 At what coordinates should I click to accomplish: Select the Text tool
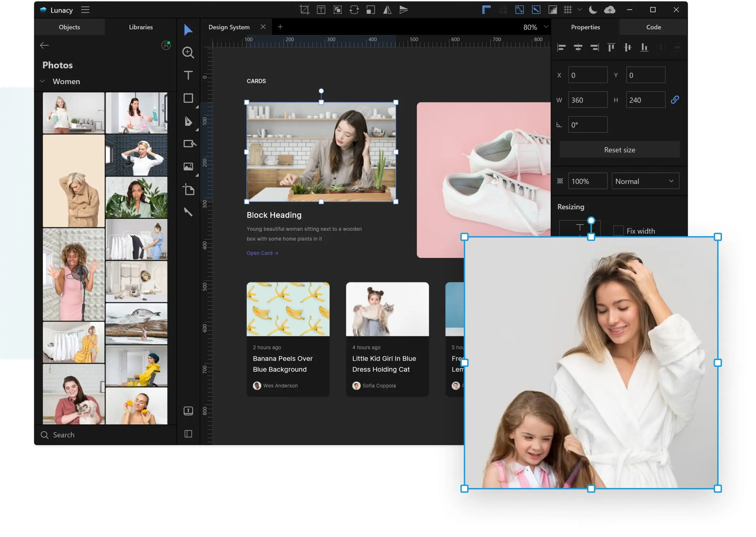(x=188, y=75)
